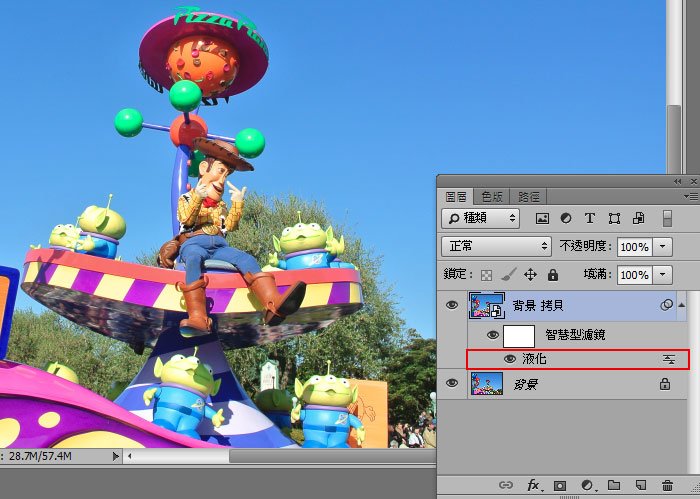Screen dimensions: 700x499
Task: Open status bar info arrow menu
Action: point(116,456)
